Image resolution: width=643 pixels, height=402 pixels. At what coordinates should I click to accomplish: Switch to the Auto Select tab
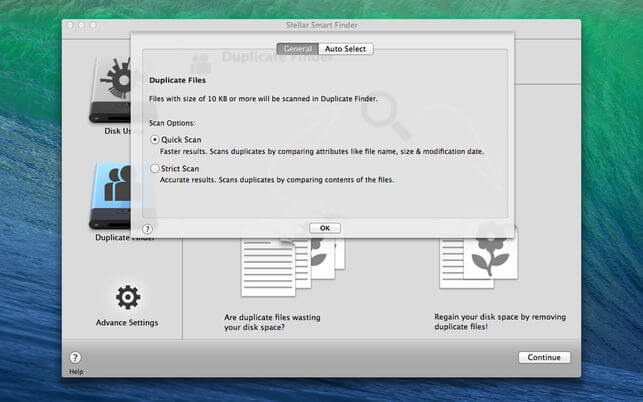[x=346, y=49]
